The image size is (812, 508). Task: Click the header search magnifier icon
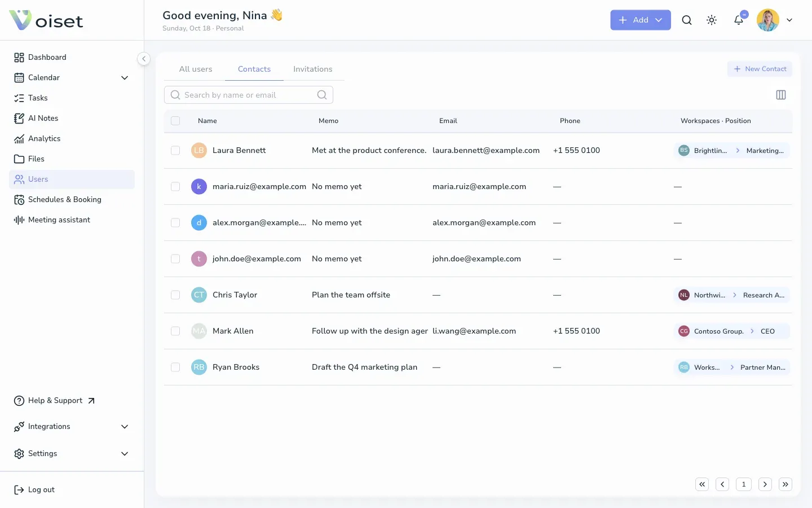687,20
